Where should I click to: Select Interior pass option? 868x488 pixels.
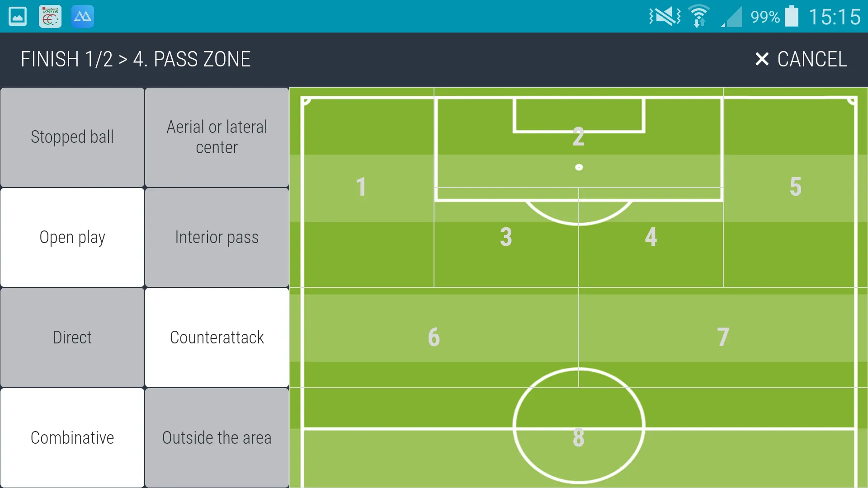tap(217, 237)
